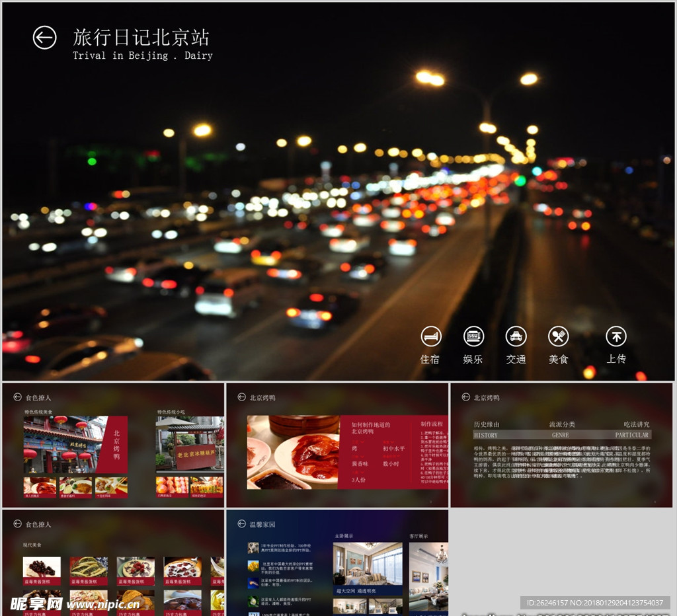Select the 流派分类 GENRE tab
Screen dimensions: 677x616
point(561,430)
